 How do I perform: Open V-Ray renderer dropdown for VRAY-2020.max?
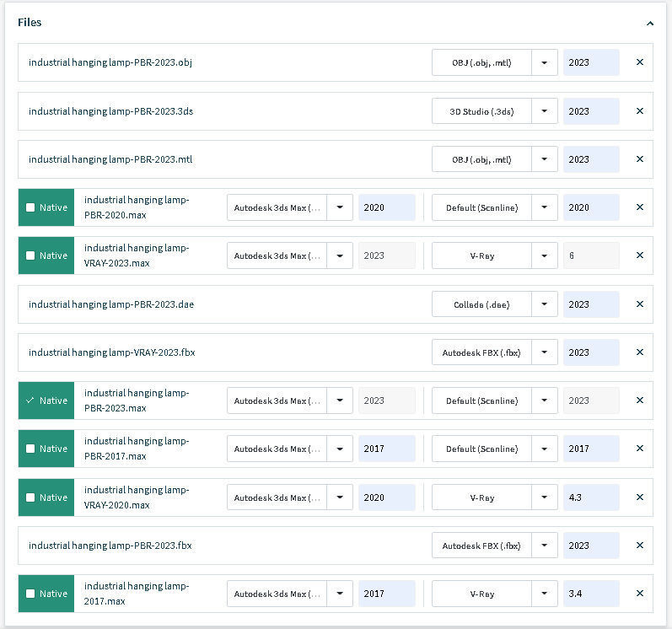(545, 497)
